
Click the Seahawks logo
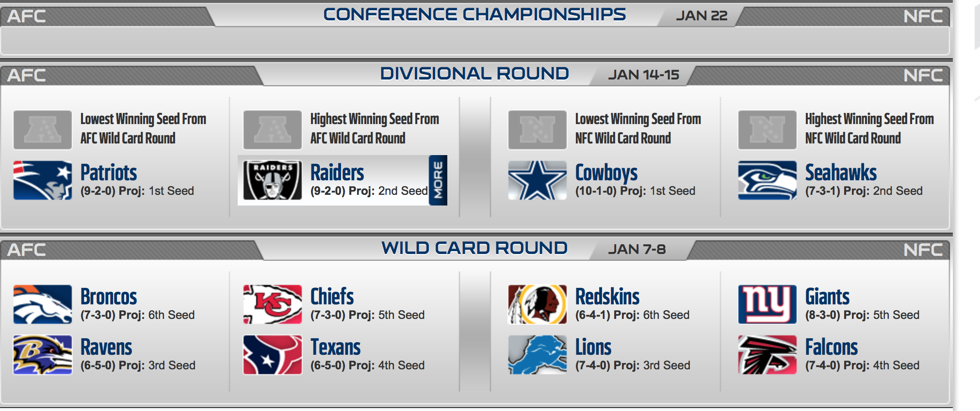pos(768,180)
